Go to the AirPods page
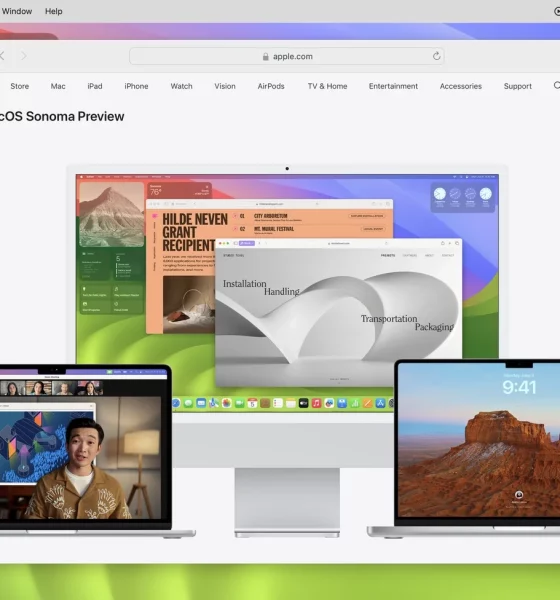Screen dimensions: 560x600 click(271, 86)
